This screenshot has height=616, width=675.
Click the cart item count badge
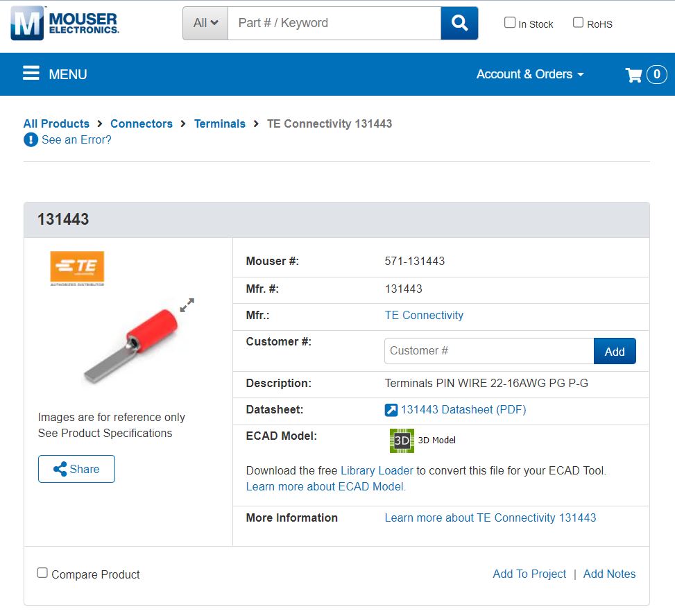pos(656,74)
